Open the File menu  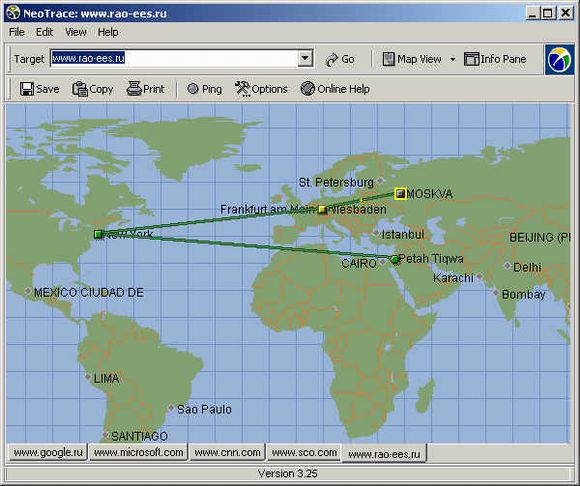pos(17,32)
